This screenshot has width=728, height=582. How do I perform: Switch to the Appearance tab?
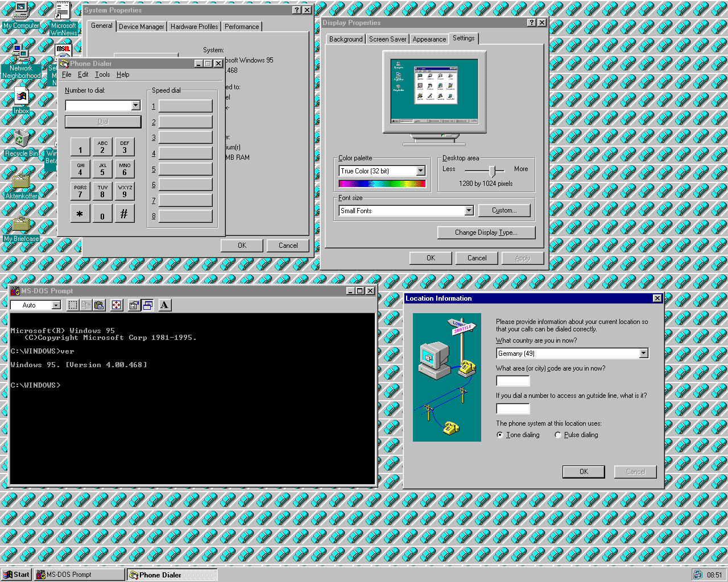coord(429,39)
